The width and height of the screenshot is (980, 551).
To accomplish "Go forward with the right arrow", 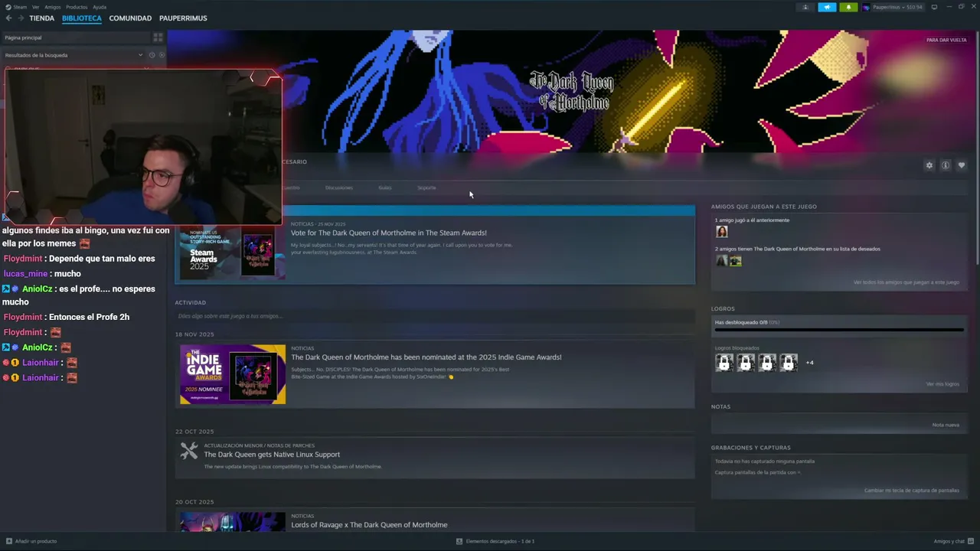I will point(21,18).
